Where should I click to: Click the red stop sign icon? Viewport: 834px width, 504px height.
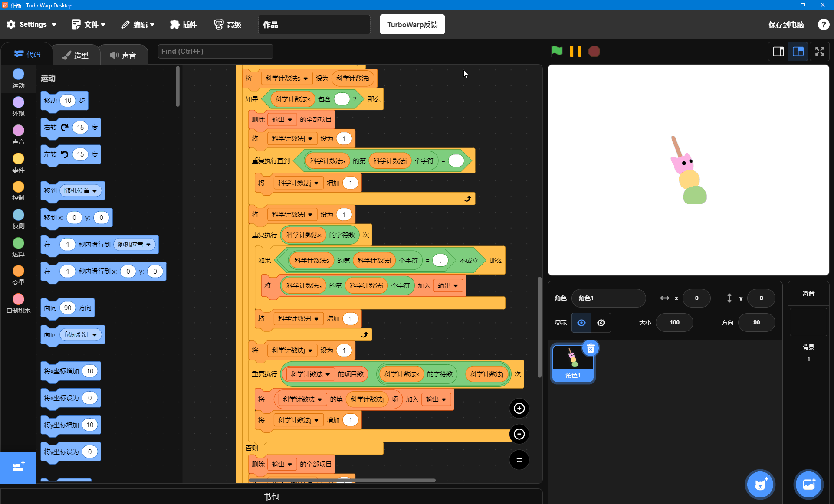click(x=594, y=52)
